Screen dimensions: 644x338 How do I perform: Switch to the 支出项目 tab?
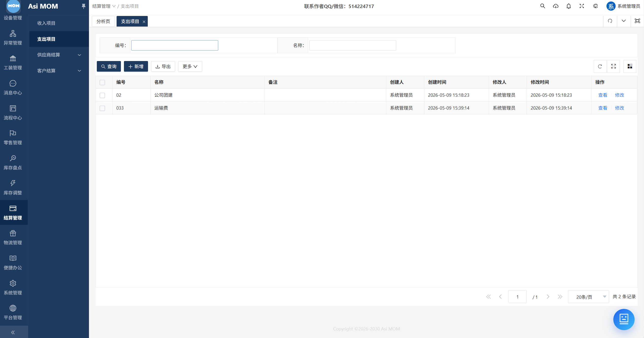(x=130, y=21)
